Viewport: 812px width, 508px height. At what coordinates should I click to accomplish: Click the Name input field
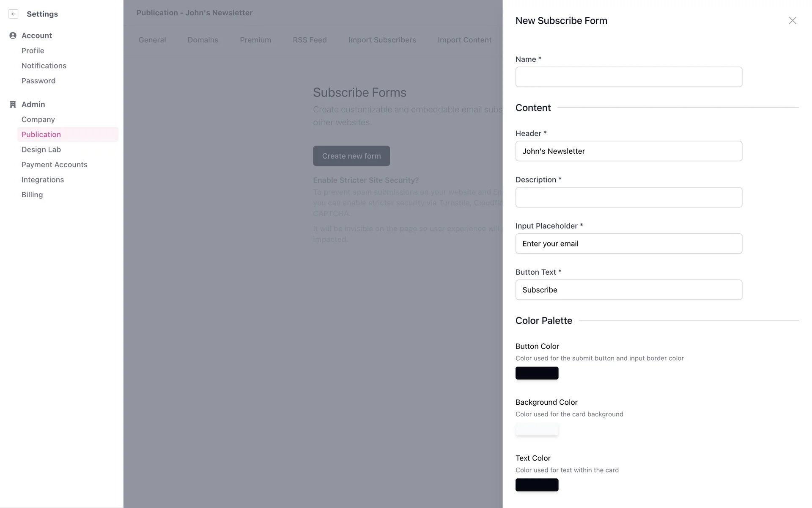click(628, 77)
